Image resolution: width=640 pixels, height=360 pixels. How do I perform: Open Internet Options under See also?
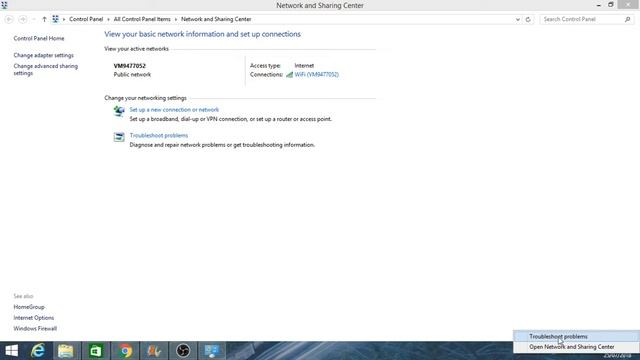point(33,318)
